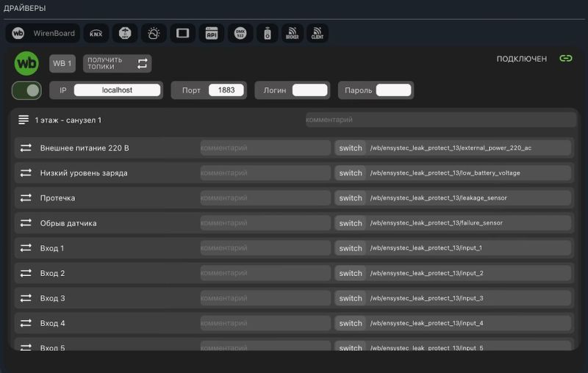588x373 pixels.
Task: Click topic /wb/ensystec_leak_protect_13/failure_sensor
Action: pos(436,222)
